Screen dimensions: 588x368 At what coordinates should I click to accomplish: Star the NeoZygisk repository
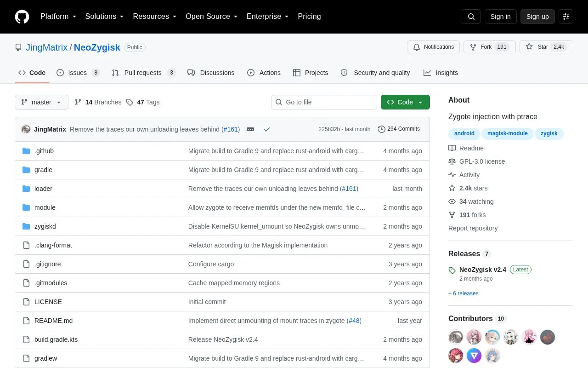546,47
